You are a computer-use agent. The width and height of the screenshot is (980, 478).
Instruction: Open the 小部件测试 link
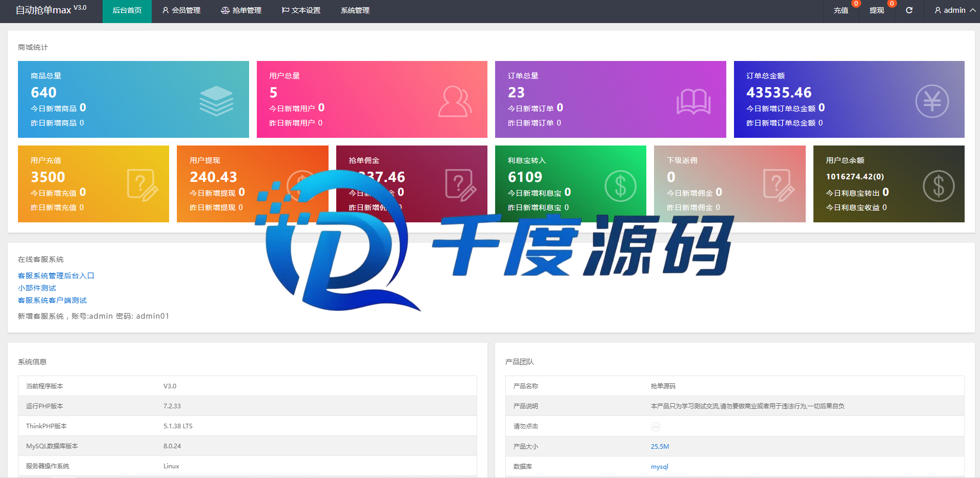37,288
